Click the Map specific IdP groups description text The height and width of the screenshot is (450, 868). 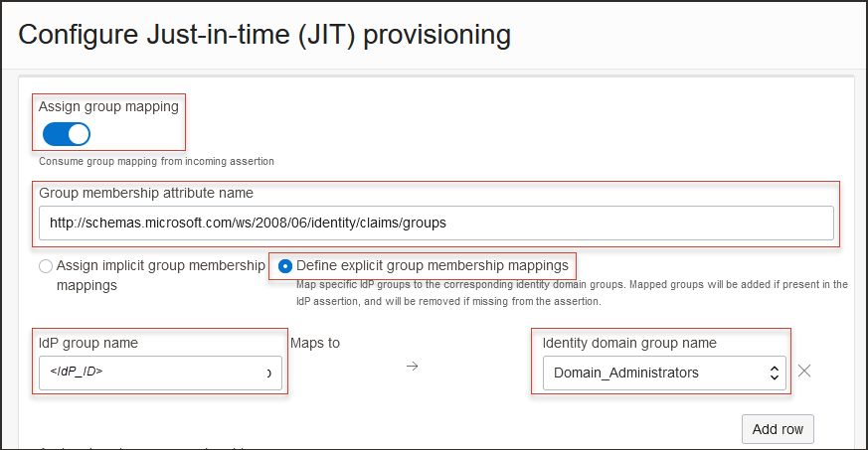[572, 292]
